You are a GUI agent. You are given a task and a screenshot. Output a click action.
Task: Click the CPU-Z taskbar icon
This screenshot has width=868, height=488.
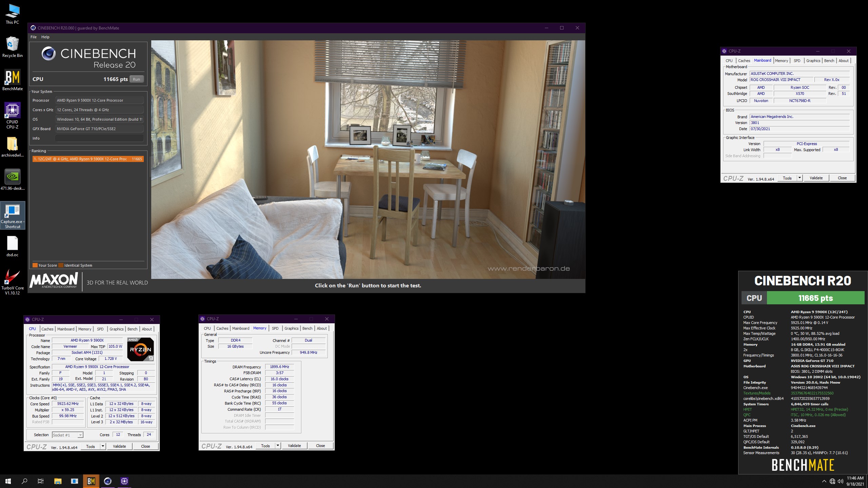tap(124, 481)
